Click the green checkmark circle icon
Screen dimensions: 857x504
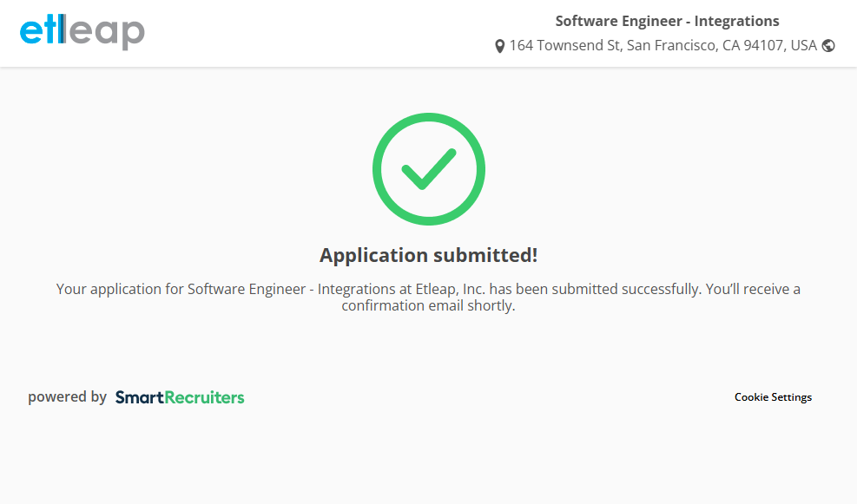click(428, 169)
